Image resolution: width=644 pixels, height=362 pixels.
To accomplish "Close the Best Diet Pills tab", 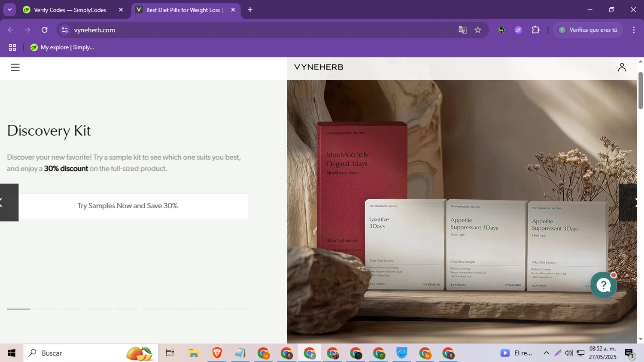I will pos(233,10).
